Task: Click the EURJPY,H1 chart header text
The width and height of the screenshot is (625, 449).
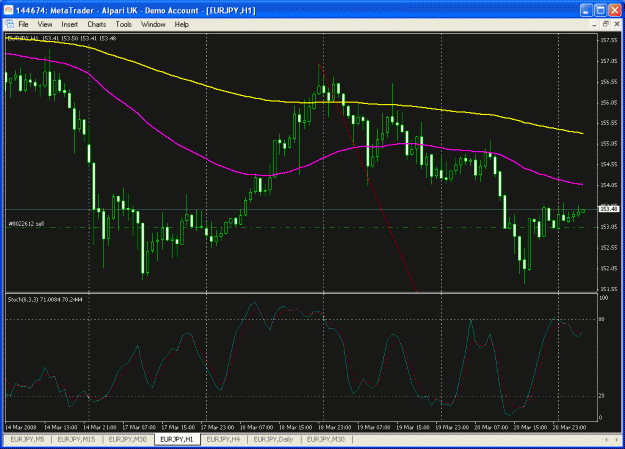Action: pyautogui.click(x=62, y=39)
